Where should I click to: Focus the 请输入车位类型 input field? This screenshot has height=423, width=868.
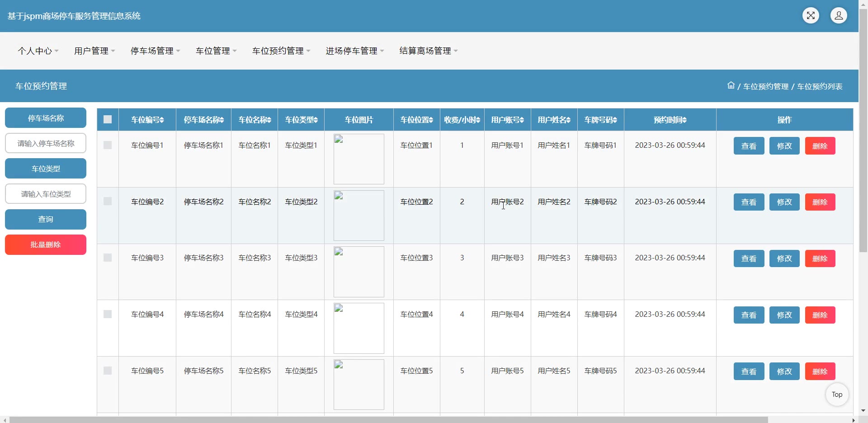(x=46, y=194)
